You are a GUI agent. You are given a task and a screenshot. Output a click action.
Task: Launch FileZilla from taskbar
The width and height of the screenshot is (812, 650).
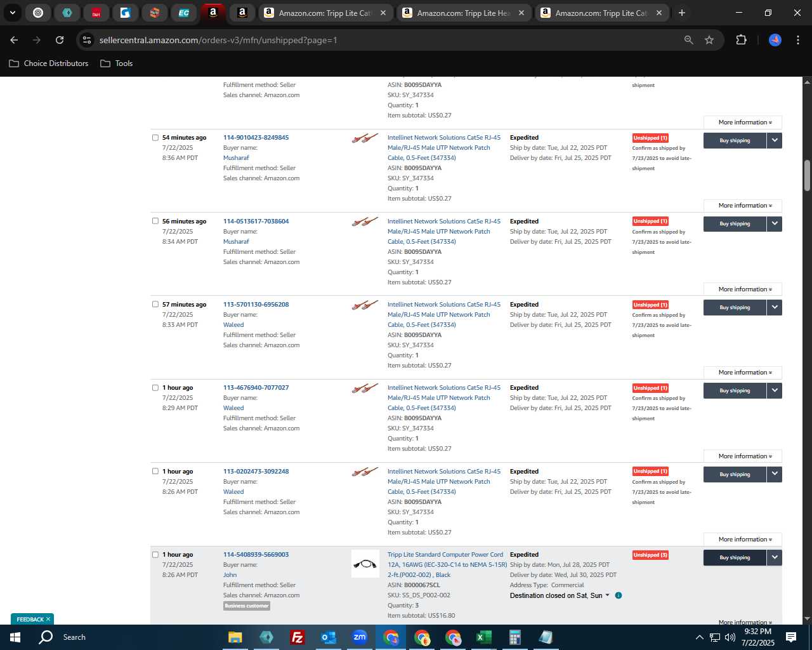coord(297,637)
